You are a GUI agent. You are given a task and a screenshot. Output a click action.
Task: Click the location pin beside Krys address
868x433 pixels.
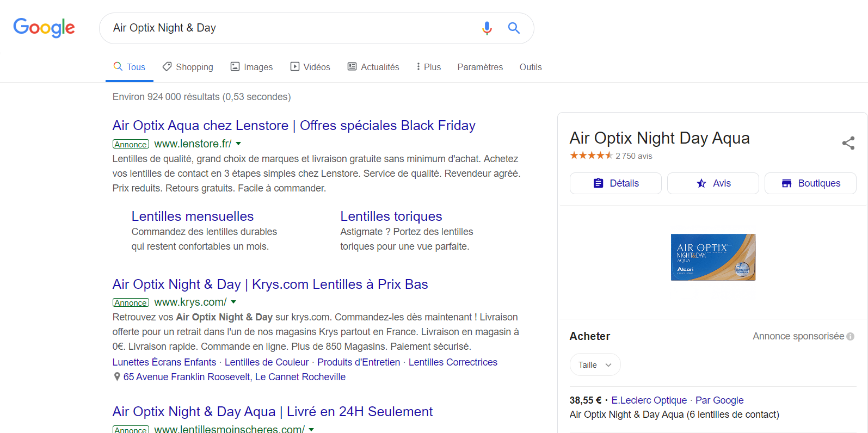click(117, 376)
